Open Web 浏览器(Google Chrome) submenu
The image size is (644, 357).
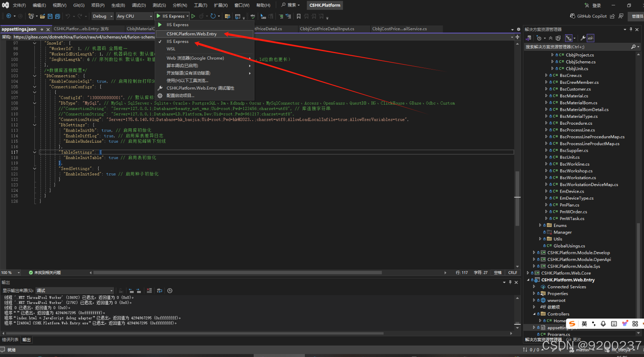(205, 58)
